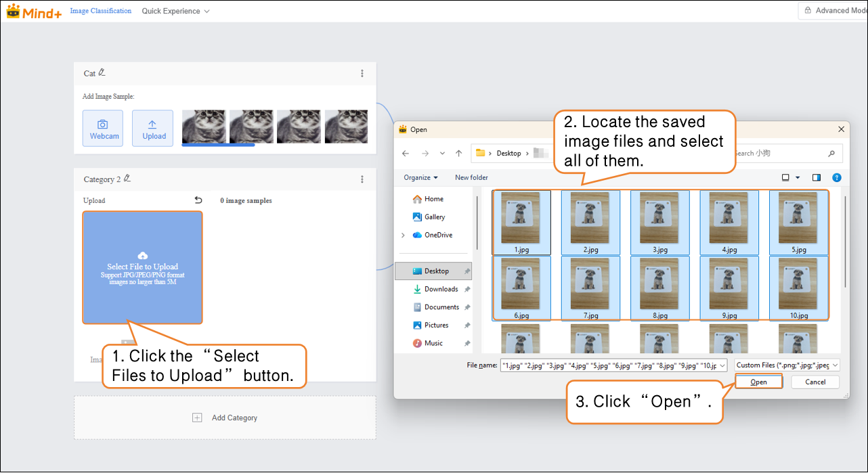Screen dimensions: 868x473
Task: Open the Organize menu
Action: point(420,178)
